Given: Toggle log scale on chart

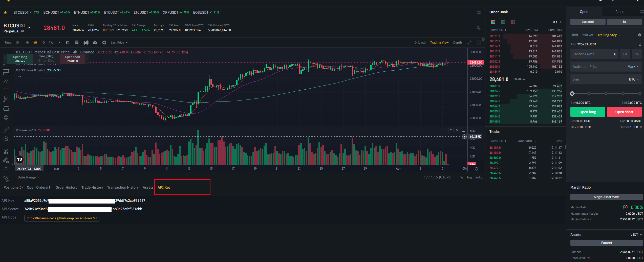Looking at the screenshot, I should click(x=469, y=177).
